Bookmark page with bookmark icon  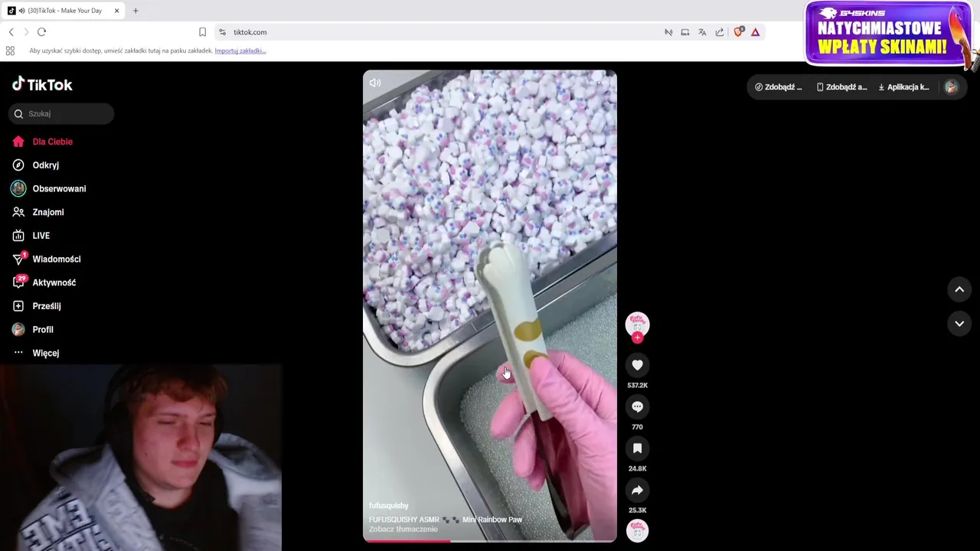point(202,32)
